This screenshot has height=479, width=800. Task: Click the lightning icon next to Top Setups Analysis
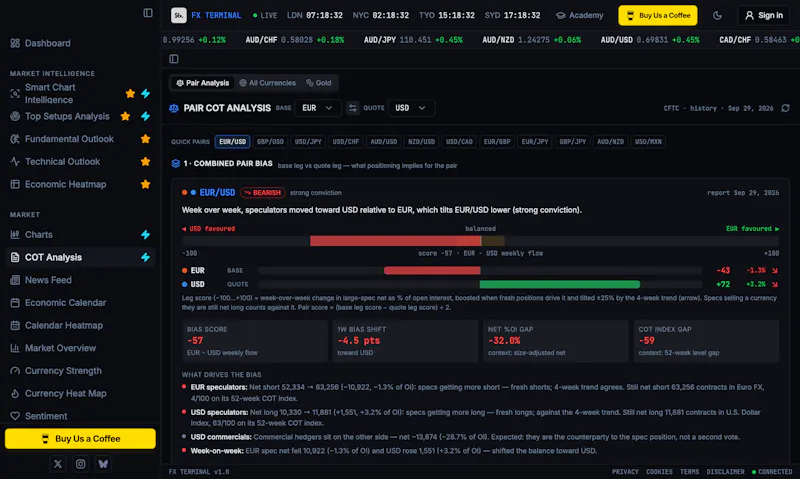coord(145,116)
